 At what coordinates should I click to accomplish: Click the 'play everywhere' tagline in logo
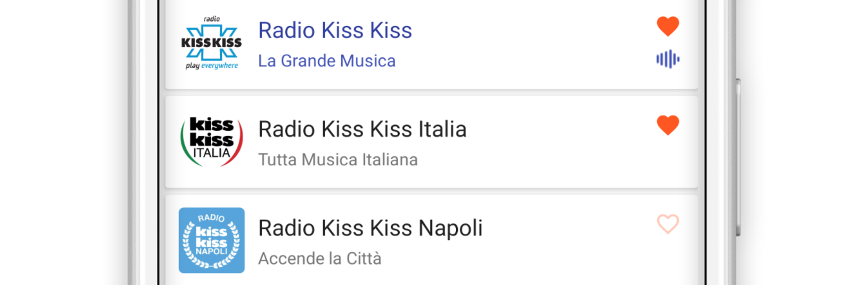212,66
